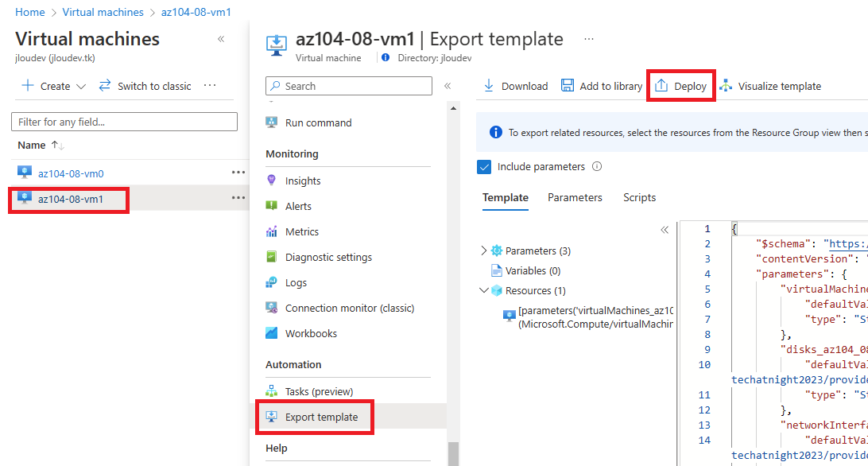The width and height of the screenshot is (868, 466).
Task: Switch to the Scripts tab
Action: 639,198
